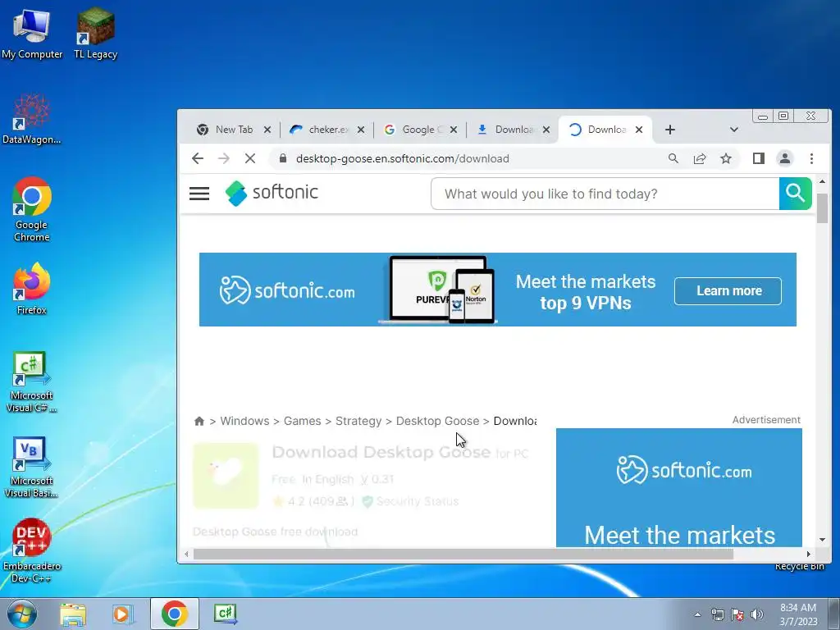Screen dimensions: 840x630
Task: Click the Security Status badge
Action: coord(411,501)
